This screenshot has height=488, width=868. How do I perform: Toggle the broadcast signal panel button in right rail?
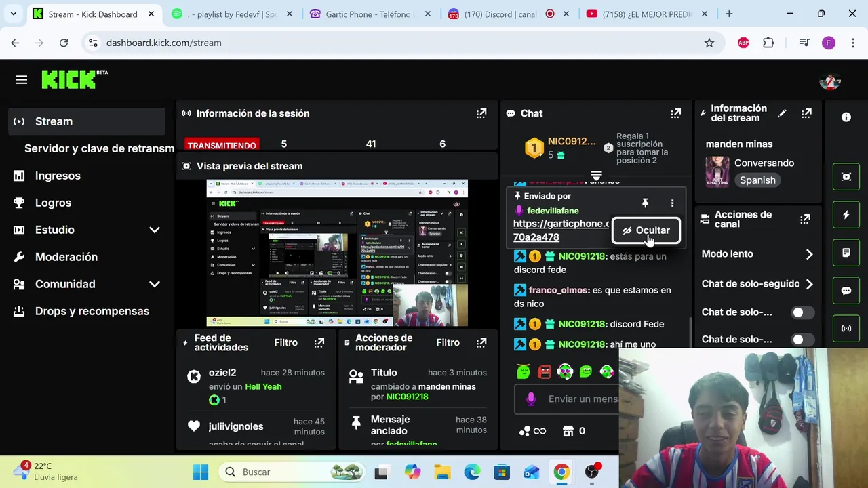point(846,329)
